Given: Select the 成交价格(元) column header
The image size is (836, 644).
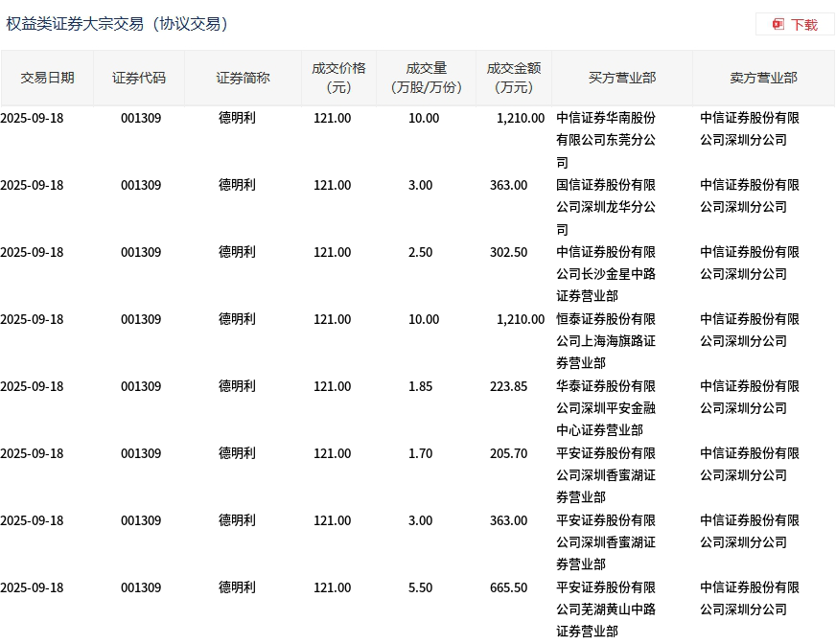Looking at the screenshot, I should point(338,78).
